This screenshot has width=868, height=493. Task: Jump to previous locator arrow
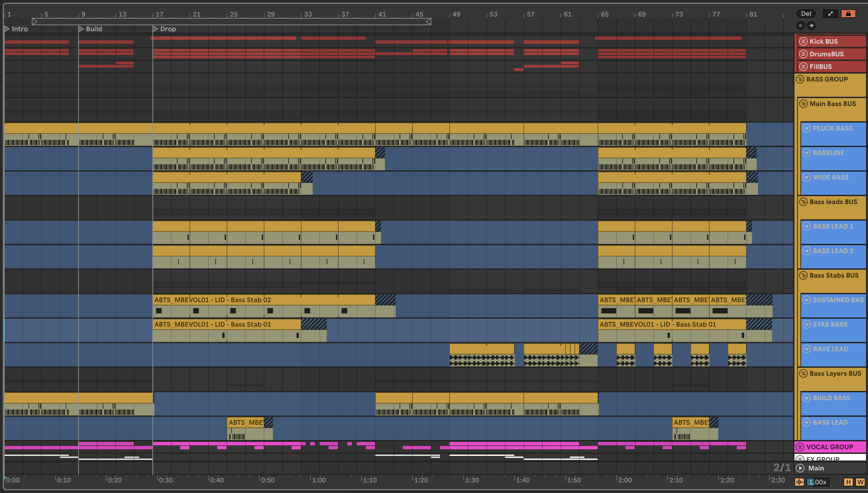(801, 26)
